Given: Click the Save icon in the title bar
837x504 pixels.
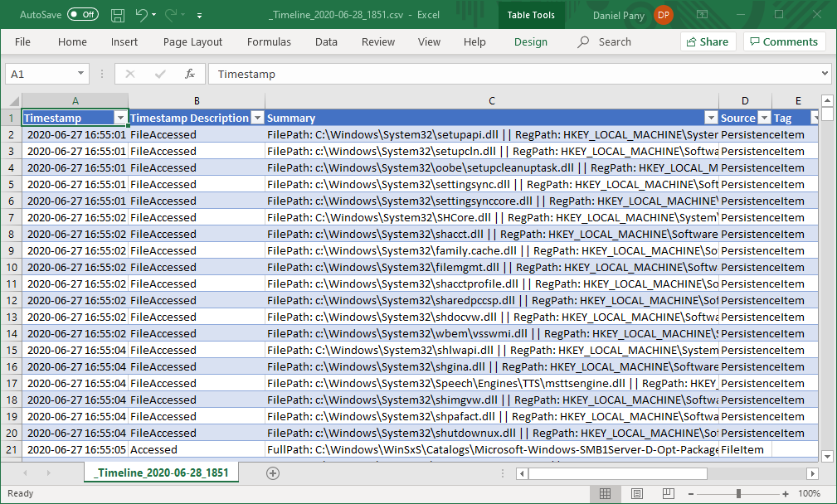Looking at the screenshot, I should click(x=118, y=15).
